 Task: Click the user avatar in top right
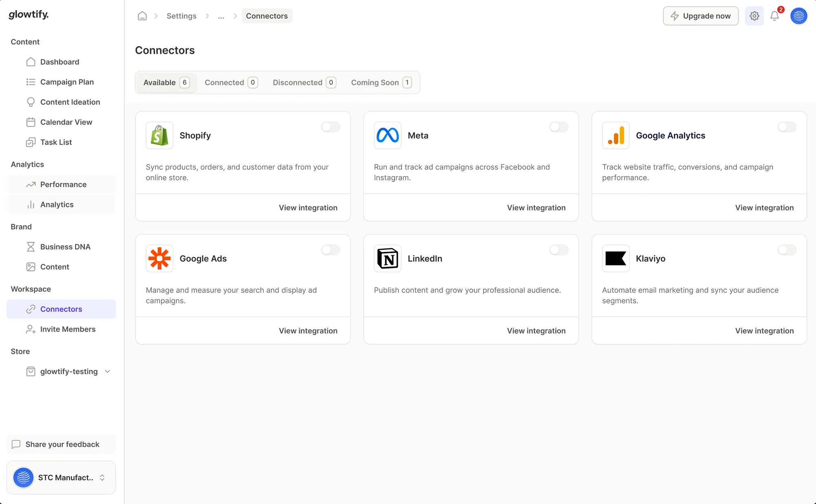click(x=798, y=16)
